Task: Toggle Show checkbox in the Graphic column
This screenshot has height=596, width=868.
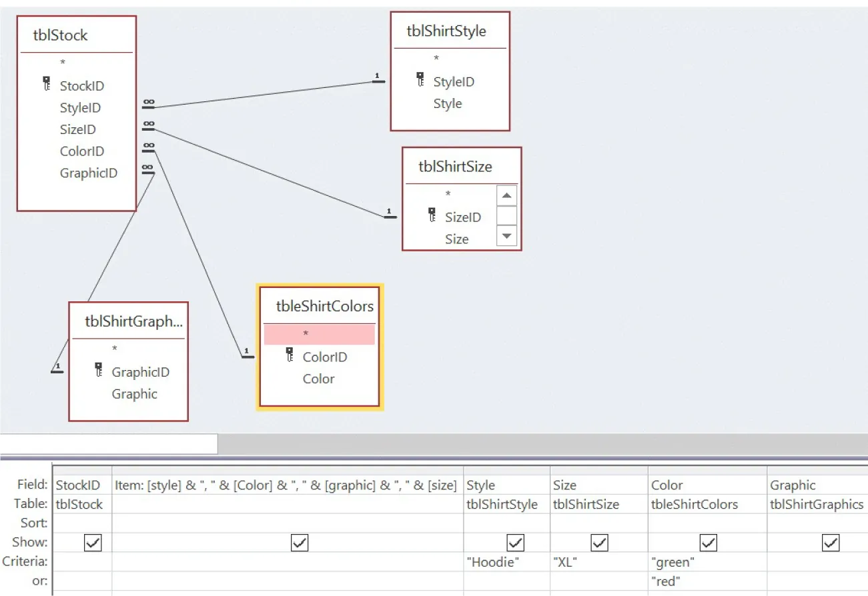Action: [x=831, y=543]
